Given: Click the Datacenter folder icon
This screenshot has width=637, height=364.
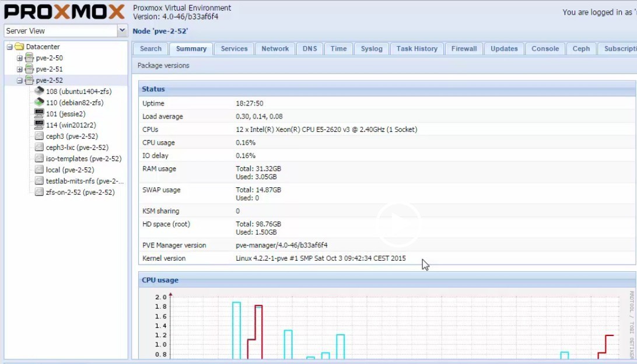Looking at the screenshot, I should click(19, 47).
